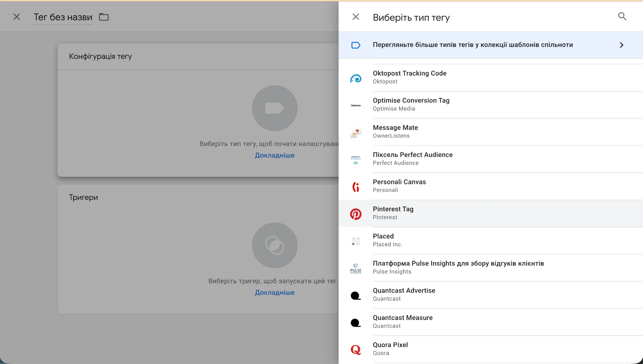Click the Placed Inc. logo icon

(356, 241)
